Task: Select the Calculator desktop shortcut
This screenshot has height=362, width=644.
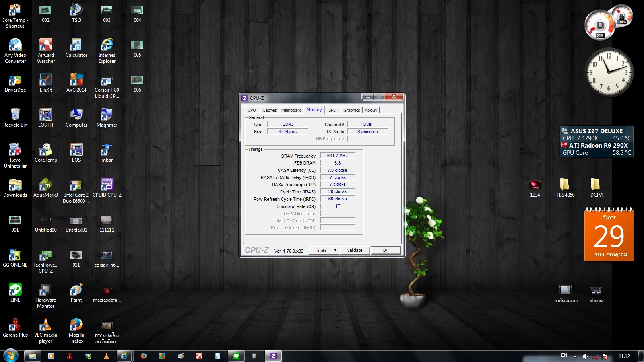Action: pos(76,48)
